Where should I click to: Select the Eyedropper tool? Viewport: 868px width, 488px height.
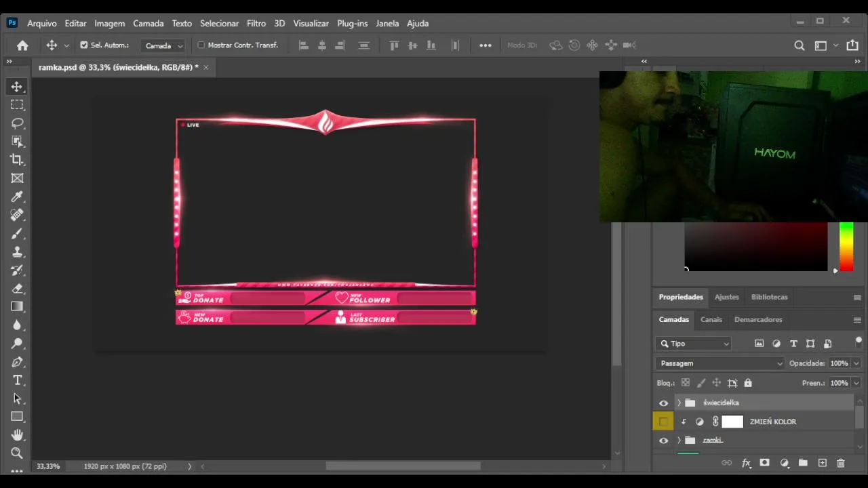(x=17, y=197)
